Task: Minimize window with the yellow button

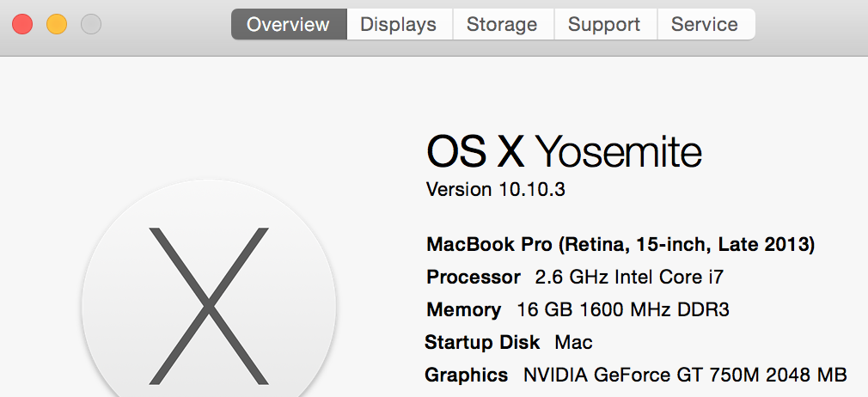Action: click(x=57, y=24)
